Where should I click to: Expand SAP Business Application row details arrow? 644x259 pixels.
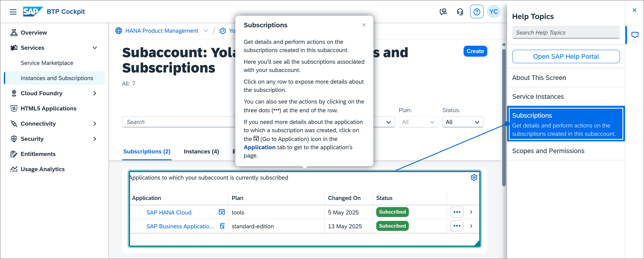pos(471,226)
